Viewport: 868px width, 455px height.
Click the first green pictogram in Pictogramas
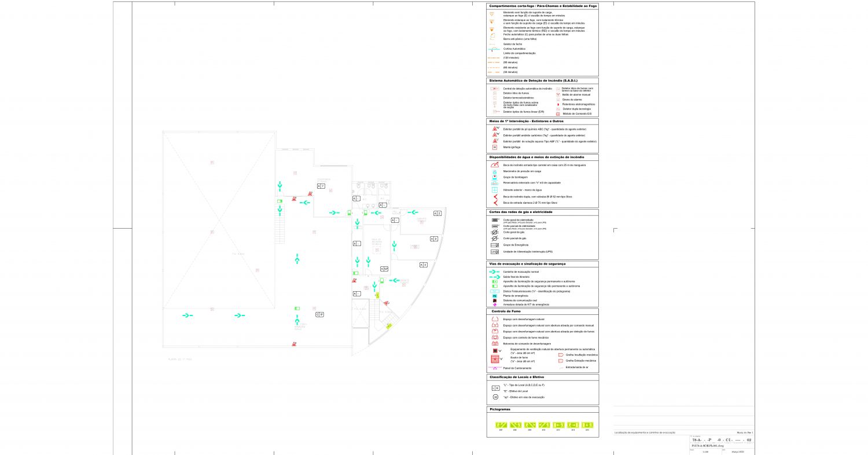pos(502,425)
